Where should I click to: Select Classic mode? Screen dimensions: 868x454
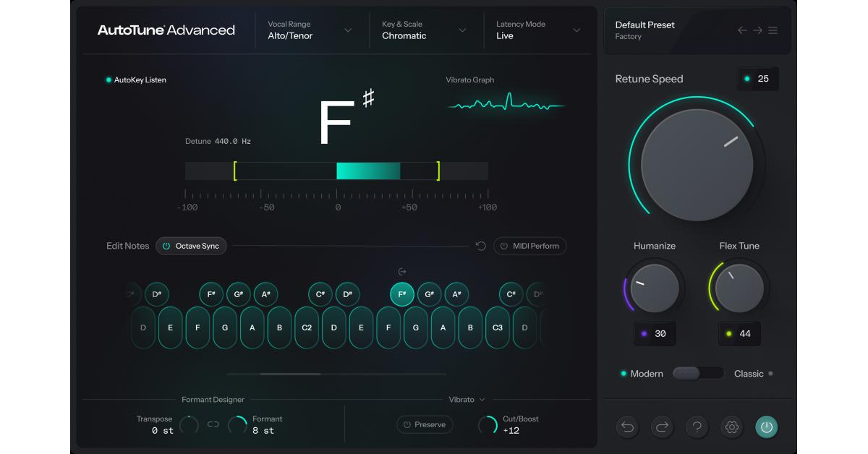[753, 374]
